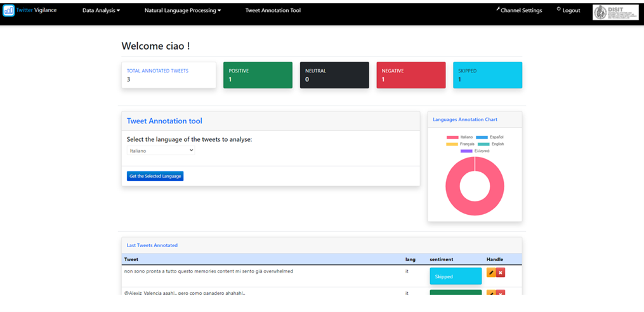The image size is (644, 312).
Task: Click the power icon beside Logout
Action: pyautogui.click(x=558, y=10)
